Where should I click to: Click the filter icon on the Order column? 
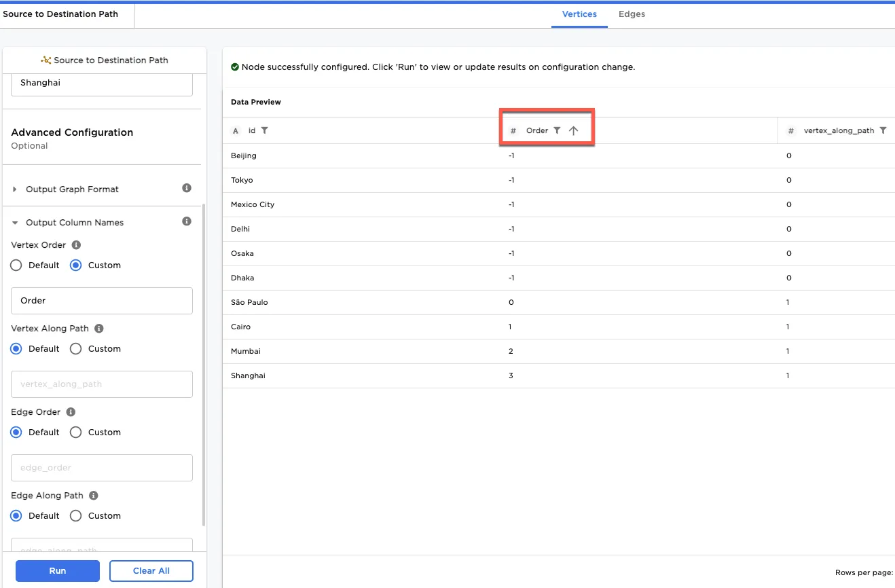click(558, 130)
